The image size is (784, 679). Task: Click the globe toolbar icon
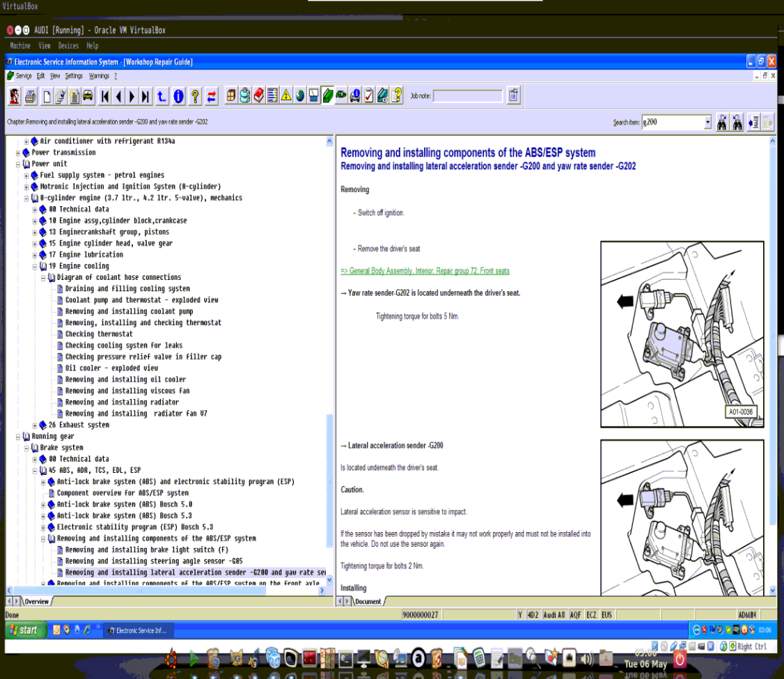[x=300, y=95]
